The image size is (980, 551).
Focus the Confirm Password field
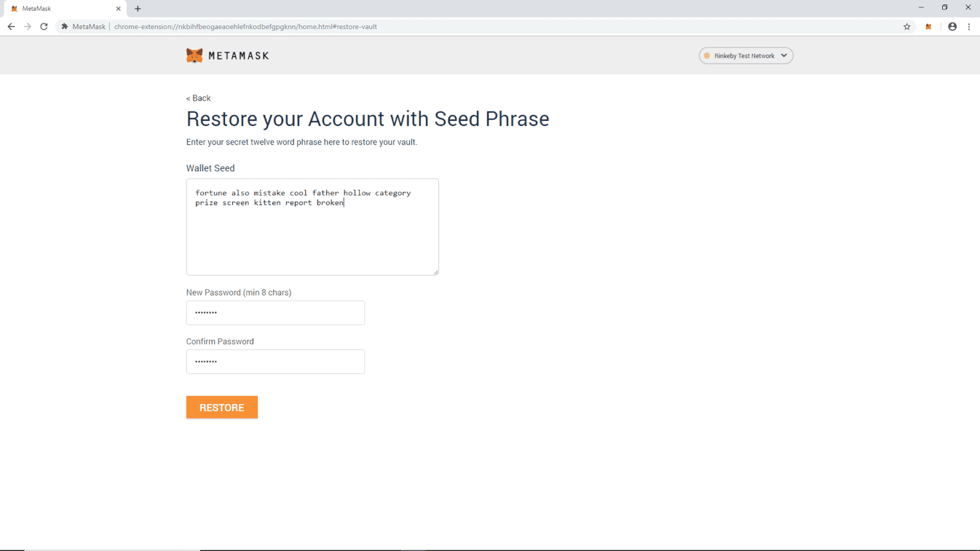pyautogui.click(x=275, y=362)
